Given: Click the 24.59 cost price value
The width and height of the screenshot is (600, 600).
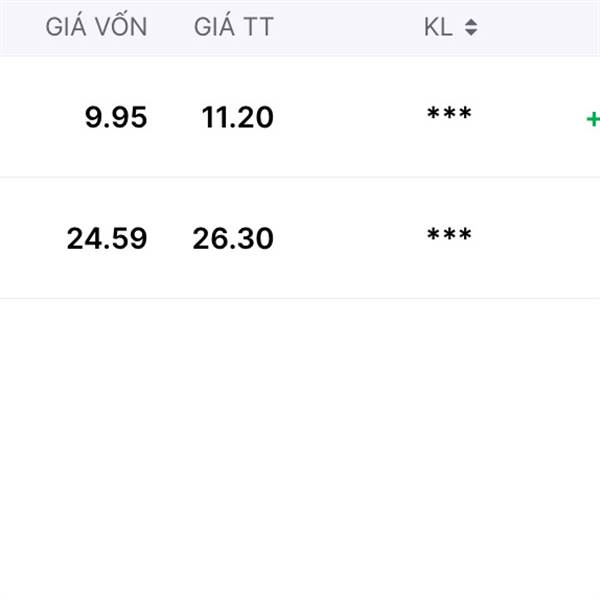Looking at the screenshot, I should pyautogui.click(x=107, y=238).
